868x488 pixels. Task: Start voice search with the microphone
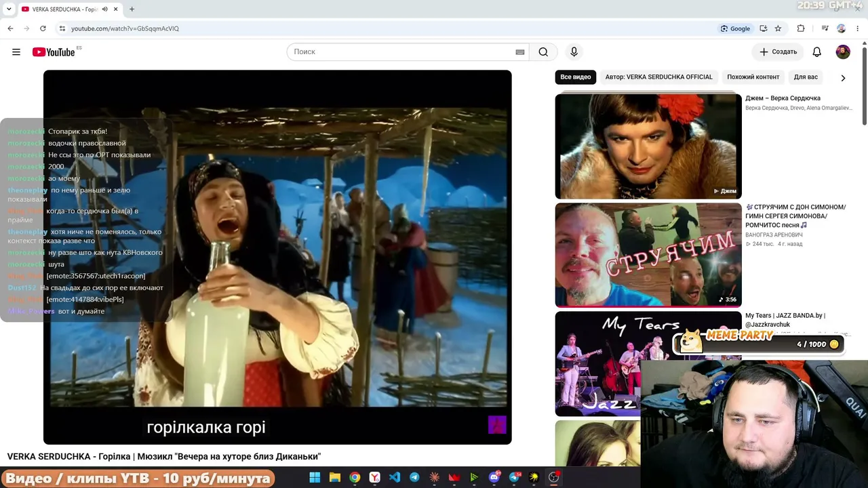coord(574,52)
